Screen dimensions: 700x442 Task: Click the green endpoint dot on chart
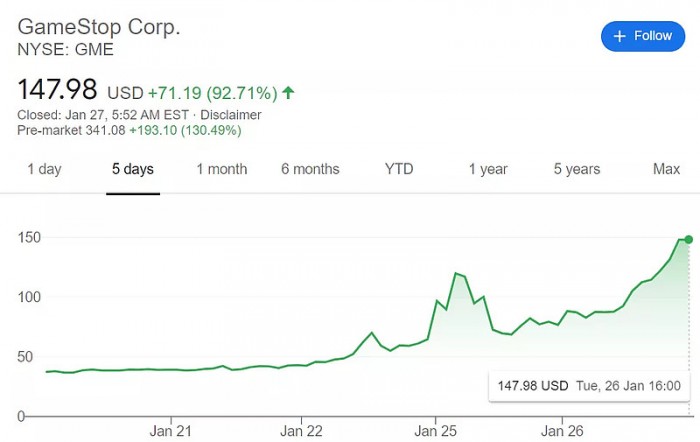pyautogui.click(x=688, y=239)
